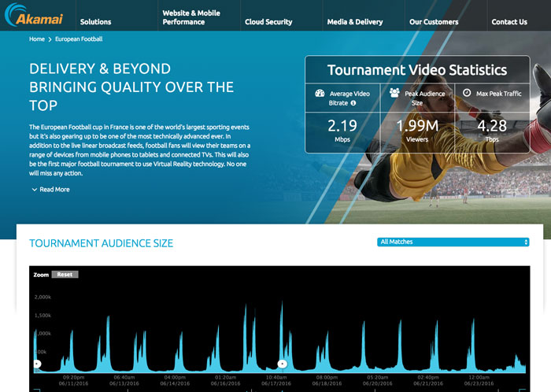This screenshot has width=551, height=392.
Task: Open the Solutions menu
Action: pyautogui.click(x=95, y=22)
